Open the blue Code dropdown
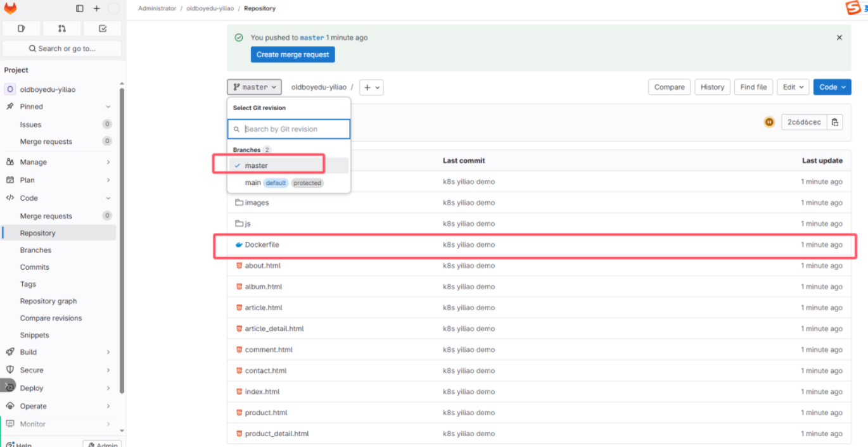Viewport: 868px width, 447px height. tap(832, 87)
